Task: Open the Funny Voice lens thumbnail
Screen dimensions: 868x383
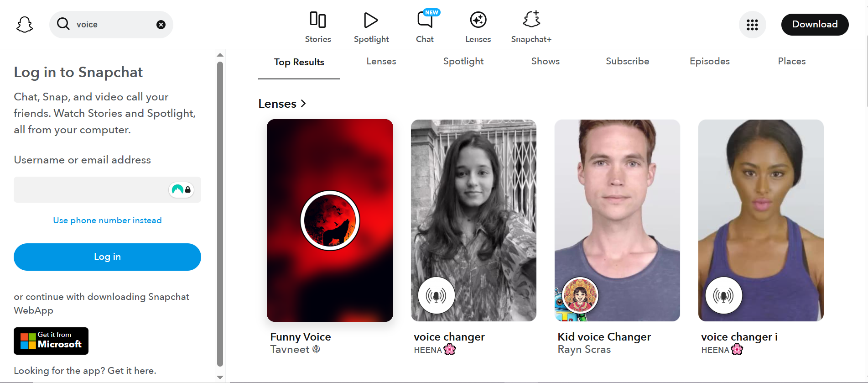Action: point(330,220)
